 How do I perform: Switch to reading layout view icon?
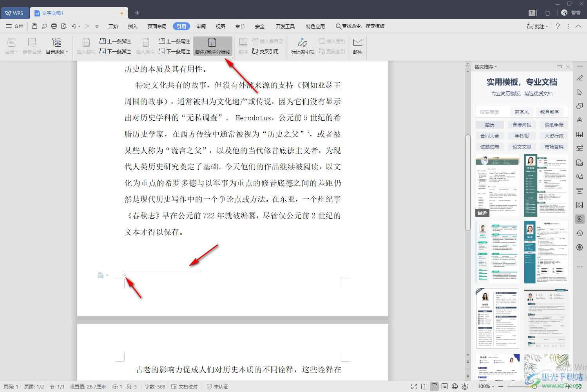click(x=424, y=387)
